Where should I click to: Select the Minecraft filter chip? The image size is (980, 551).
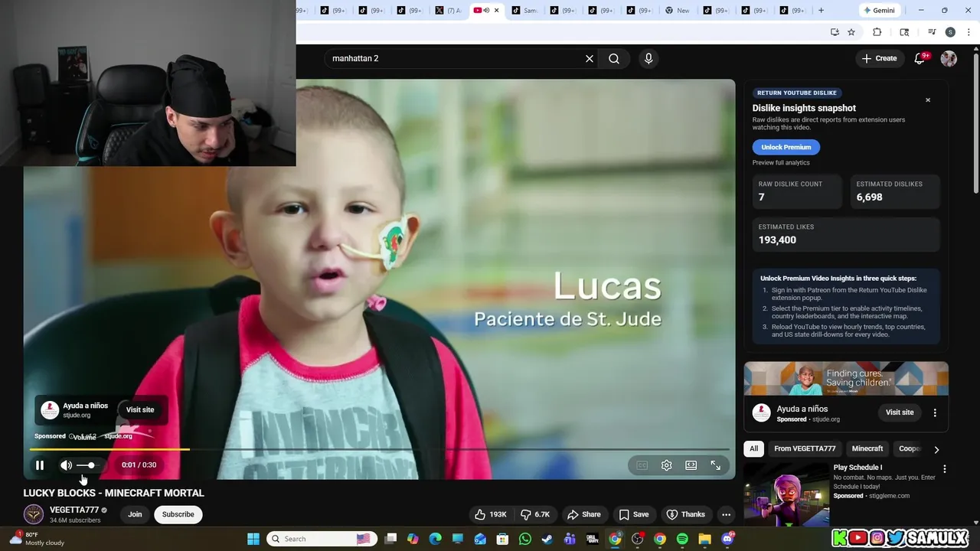(867, 448)
